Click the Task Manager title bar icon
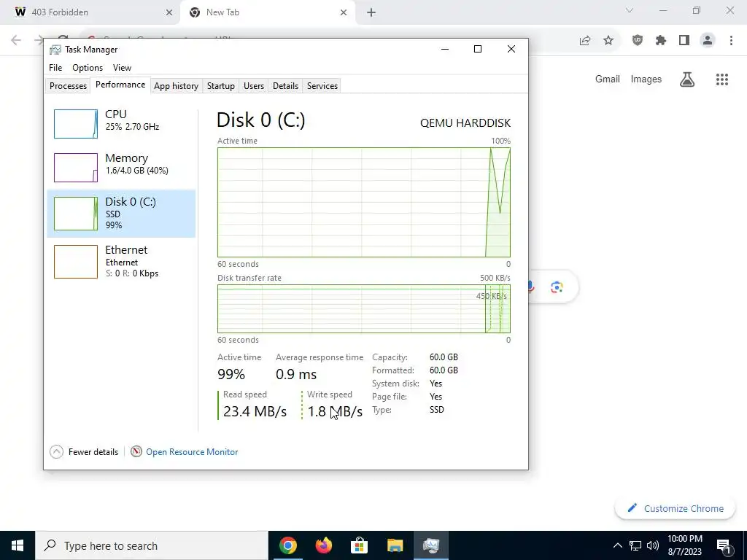This screenshot has width=747, height=560. tap(55, 50)
